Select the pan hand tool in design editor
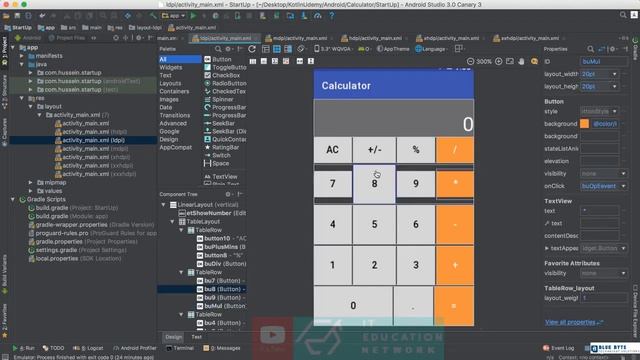Viewport: 640px width, 360px height. click(521, 61)
